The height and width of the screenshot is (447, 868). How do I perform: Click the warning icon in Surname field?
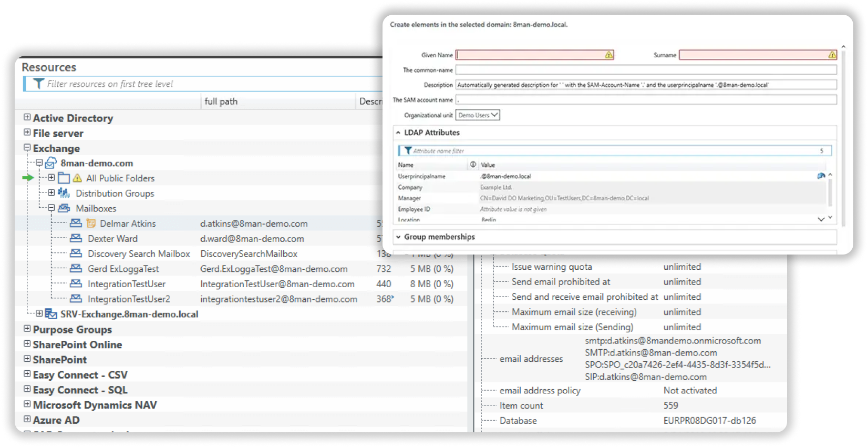832,55
